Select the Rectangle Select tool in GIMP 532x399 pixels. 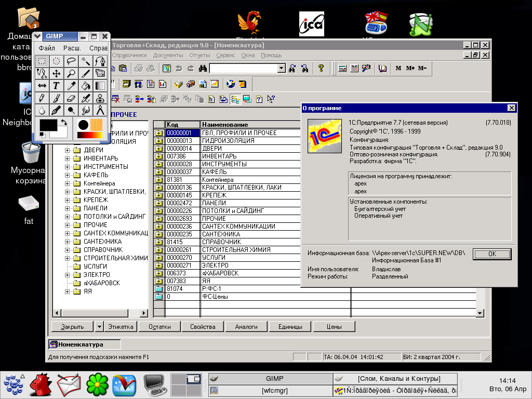[42, 61]
